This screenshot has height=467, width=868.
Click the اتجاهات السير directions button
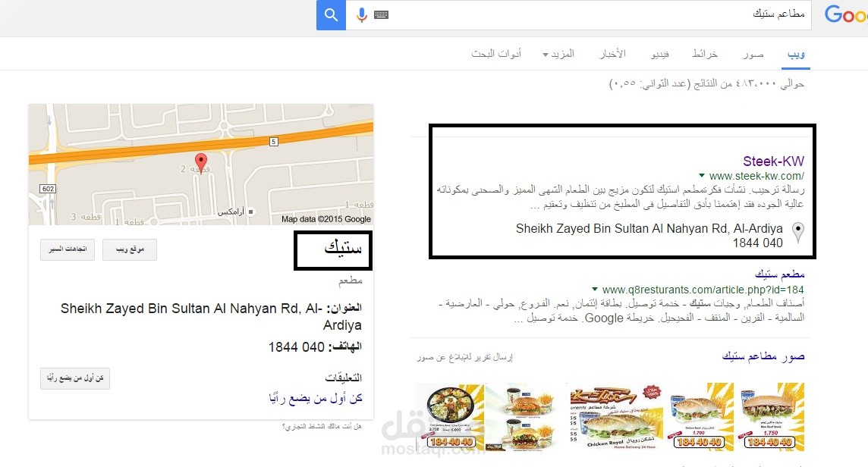click(x=68, y=249)
